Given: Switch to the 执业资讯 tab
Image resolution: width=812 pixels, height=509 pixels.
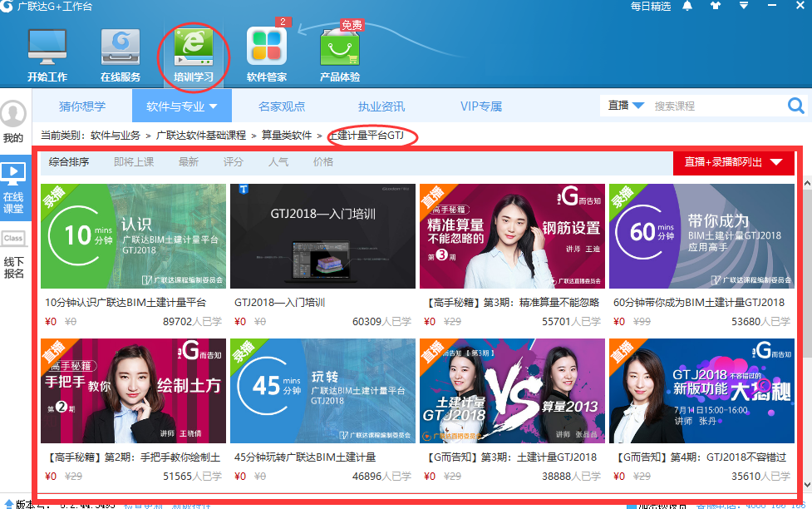Looking at the screenshot, I should (381, 106).
